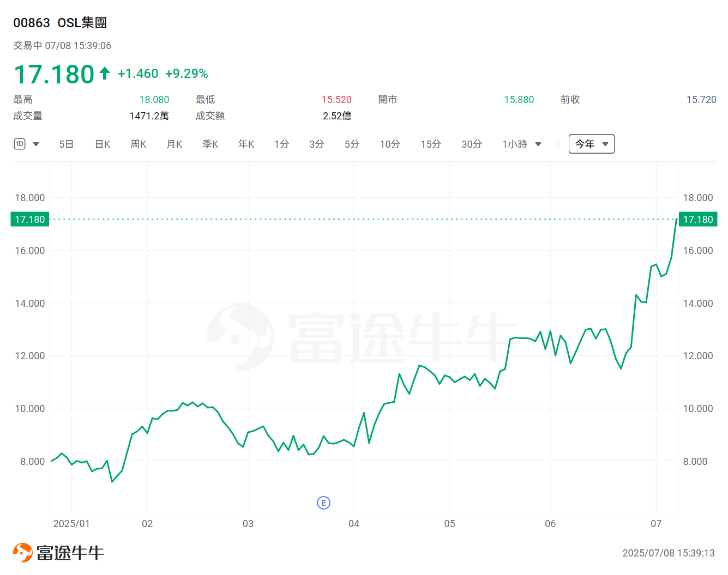The width and height of the screenshot is (728, 575).
Task: Click the green up arrow beside price
Action: (x=105, y=74)
